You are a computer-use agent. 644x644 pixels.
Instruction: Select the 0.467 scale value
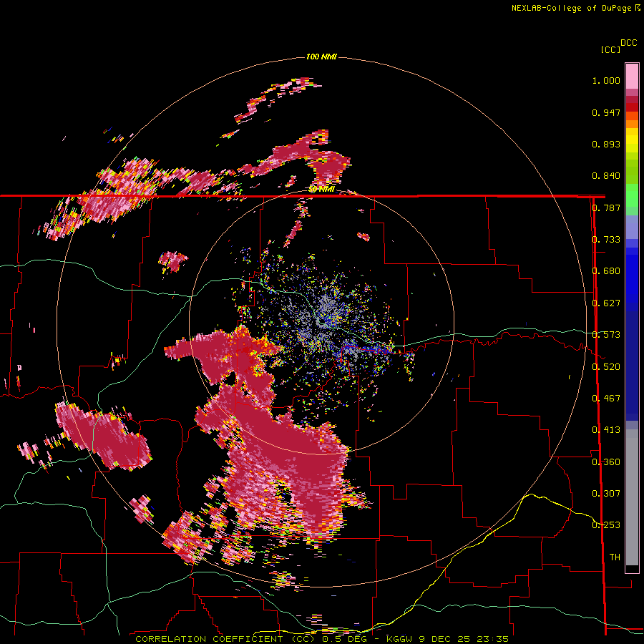click(606, 399)
